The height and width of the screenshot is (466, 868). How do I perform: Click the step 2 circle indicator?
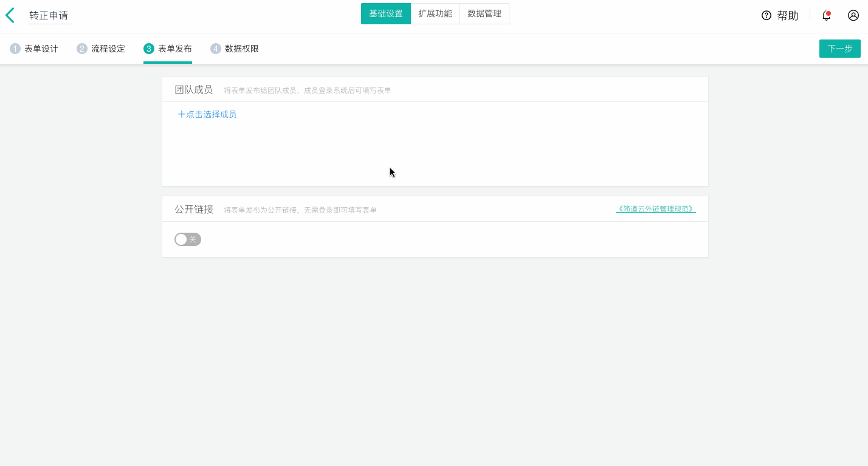point(80,48)
